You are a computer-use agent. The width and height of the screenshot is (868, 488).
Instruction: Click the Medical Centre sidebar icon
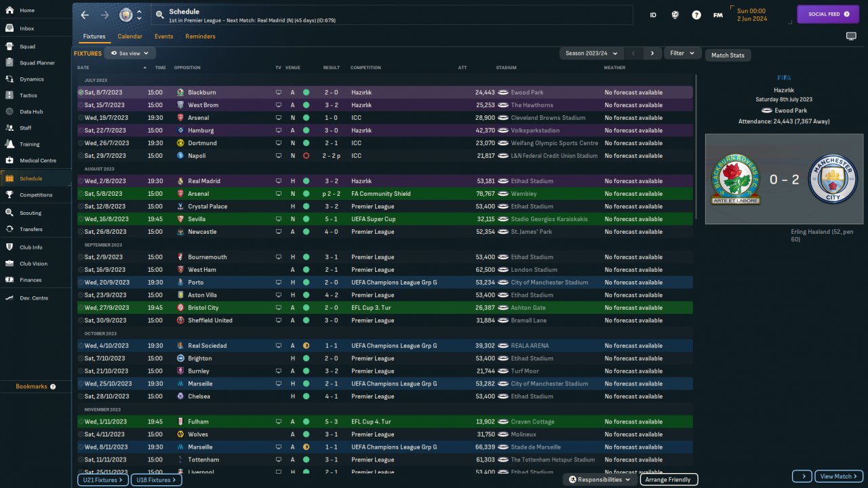(9, 161)
